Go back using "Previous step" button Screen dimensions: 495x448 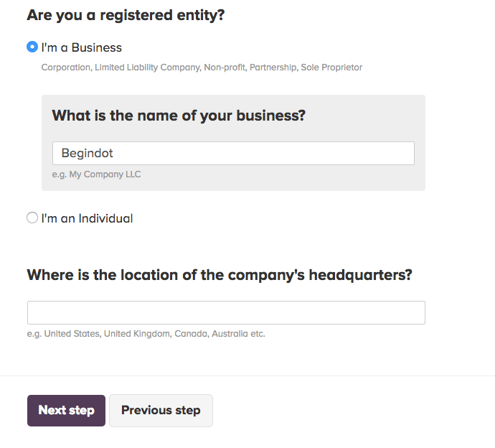tap(161, 411)
